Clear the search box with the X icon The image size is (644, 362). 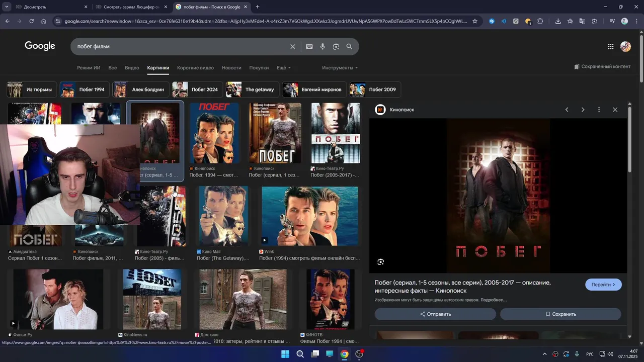coord(293,47)
